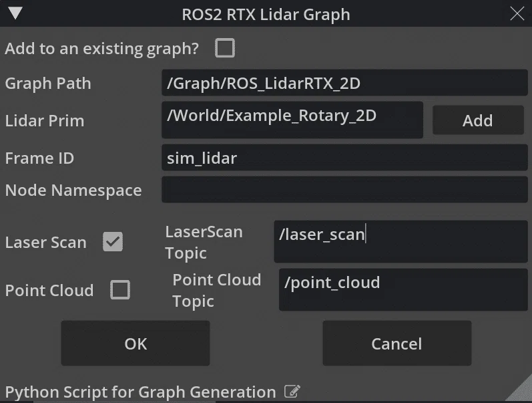Open Python script editor pencil icon

pos(292,392)
